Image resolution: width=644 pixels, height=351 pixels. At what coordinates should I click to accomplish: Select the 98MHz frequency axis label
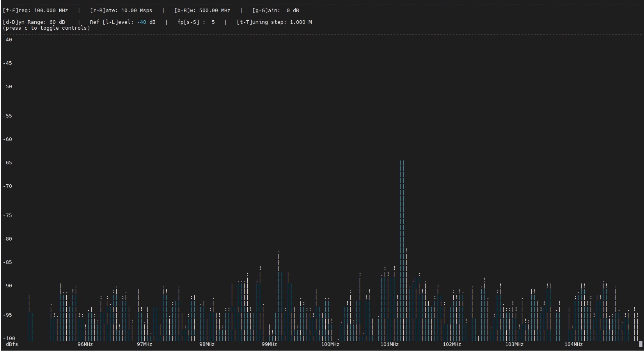click(207, 344)
